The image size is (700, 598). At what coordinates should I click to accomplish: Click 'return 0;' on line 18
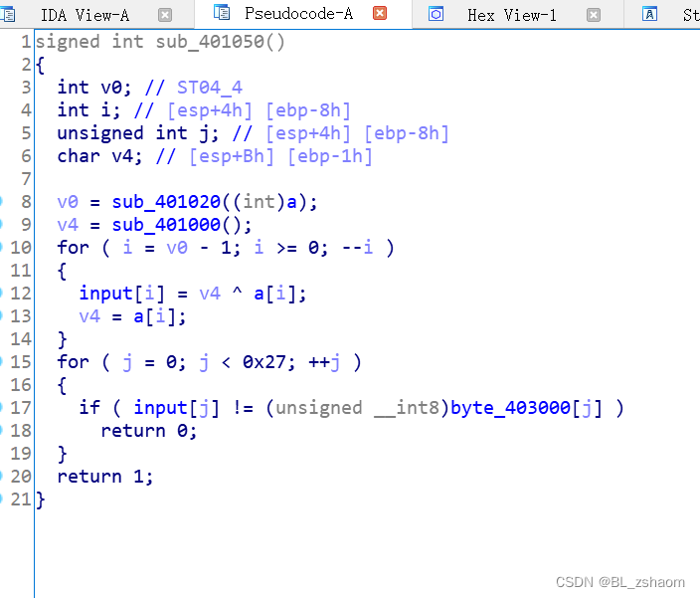coord(149,431)
